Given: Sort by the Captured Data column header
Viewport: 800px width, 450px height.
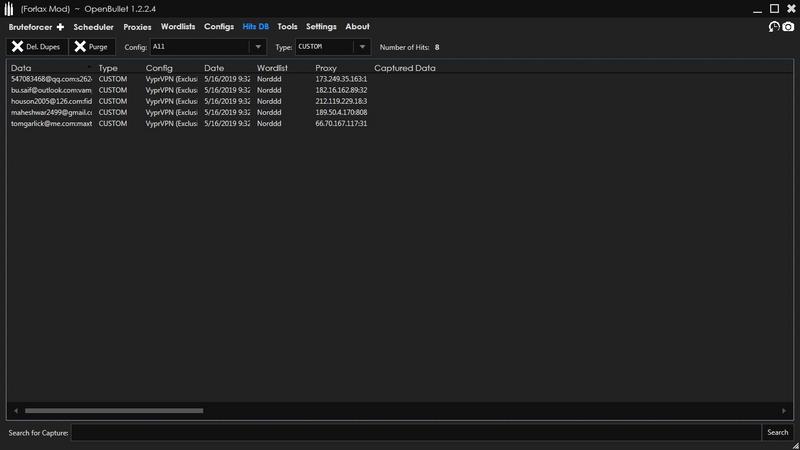Looking at the screenshot, I should (405, 68).
